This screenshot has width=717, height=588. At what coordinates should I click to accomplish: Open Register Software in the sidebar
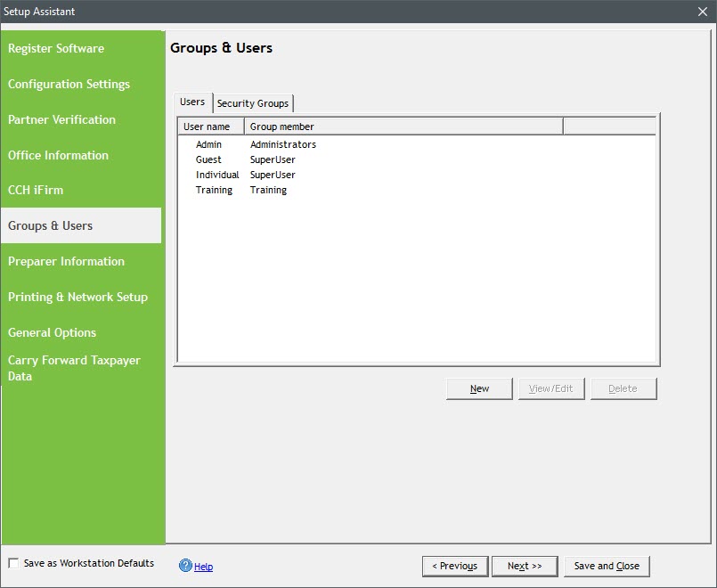pos(56,48)
